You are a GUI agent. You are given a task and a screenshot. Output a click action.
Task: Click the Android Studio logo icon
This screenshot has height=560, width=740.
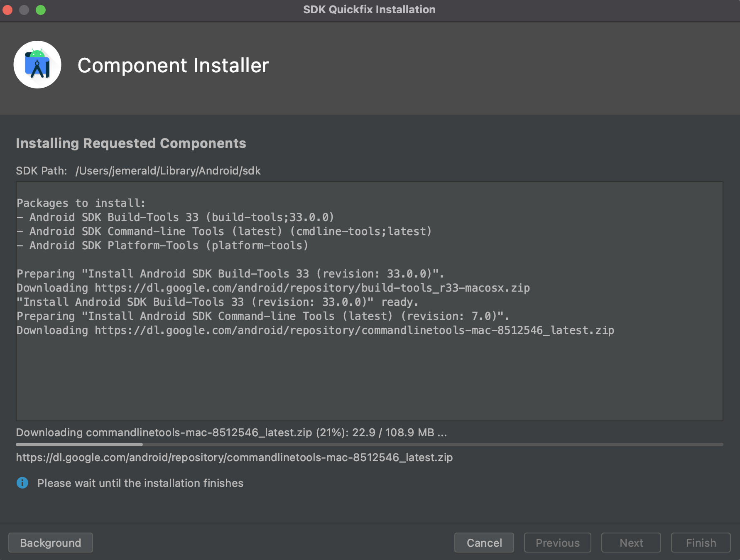[x=37, y=64]
